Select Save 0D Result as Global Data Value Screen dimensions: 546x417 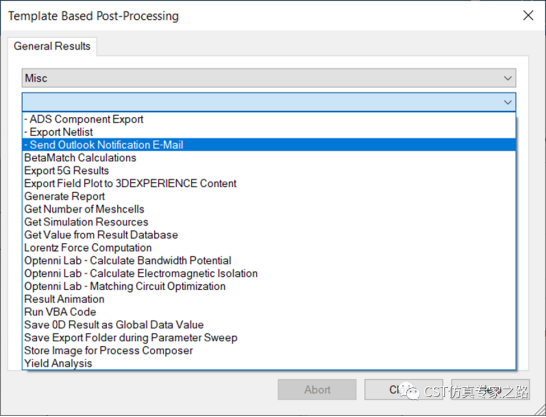268,325
